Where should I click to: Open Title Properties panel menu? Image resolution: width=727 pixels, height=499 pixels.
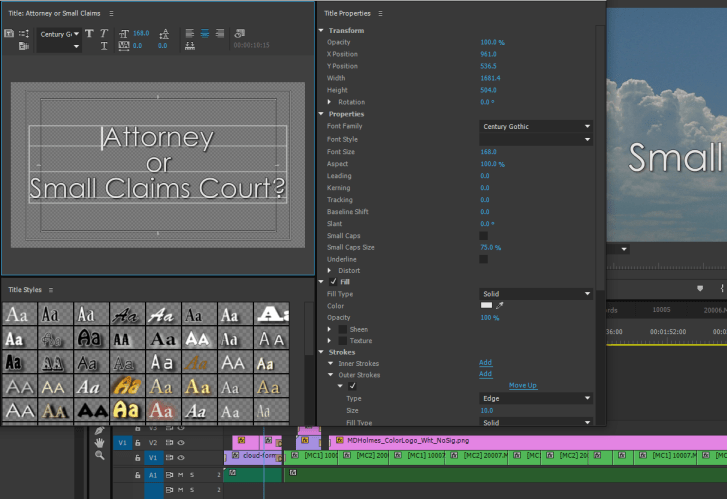380,14
